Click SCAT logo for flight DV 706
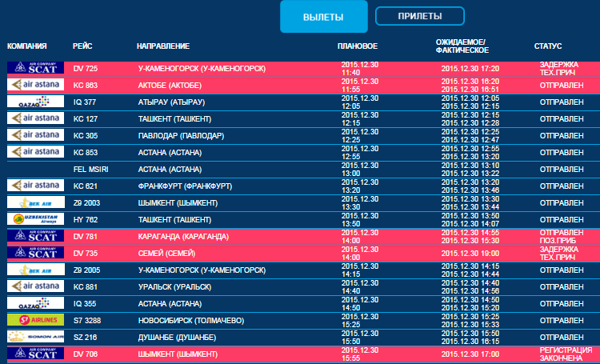Image resolution: width=600 pixels, height=364 pixels. [34, 354]
